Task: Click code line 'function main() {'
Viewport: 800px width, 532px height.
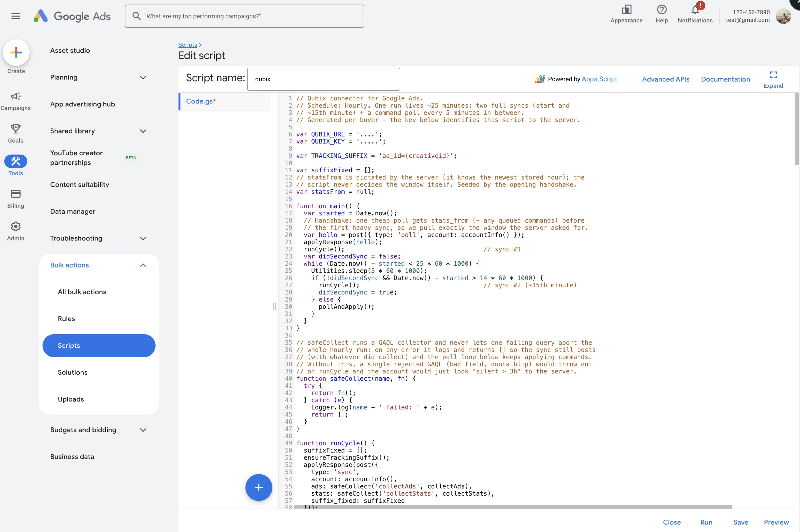Action: pyautogui.click(x=328, y=206)
